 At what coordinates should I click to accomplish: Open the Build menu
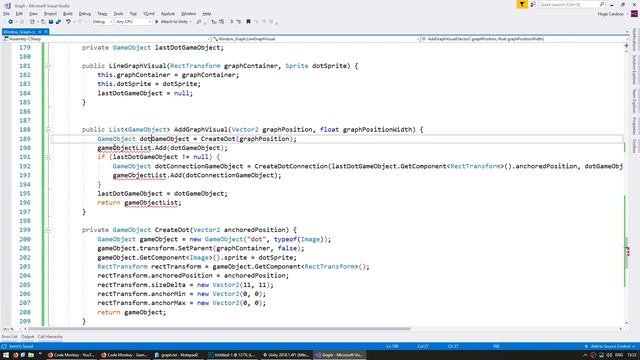click(68, 14)
